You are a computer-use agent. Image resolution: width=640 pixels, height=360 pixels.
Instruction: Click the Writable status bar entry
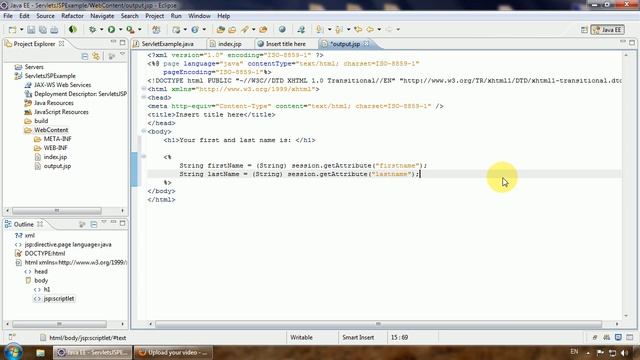[x=301, y=338]
